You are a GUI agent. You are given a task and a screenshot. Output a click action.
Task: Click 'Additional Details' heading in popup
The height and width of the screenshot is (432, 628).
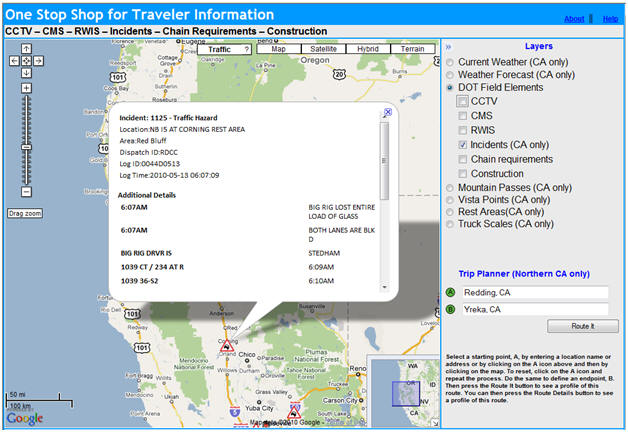pos(147,195)
